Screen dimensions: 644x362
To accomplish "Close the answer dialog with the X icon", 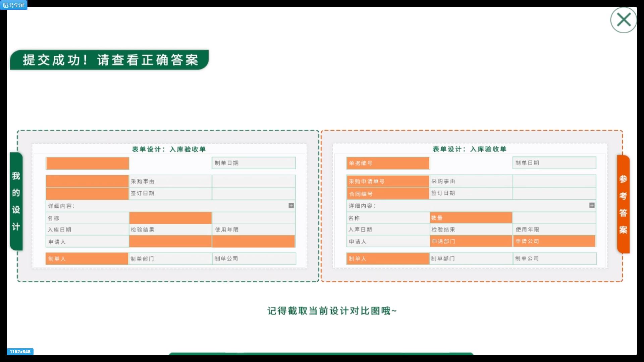I will tap(624, 20).
